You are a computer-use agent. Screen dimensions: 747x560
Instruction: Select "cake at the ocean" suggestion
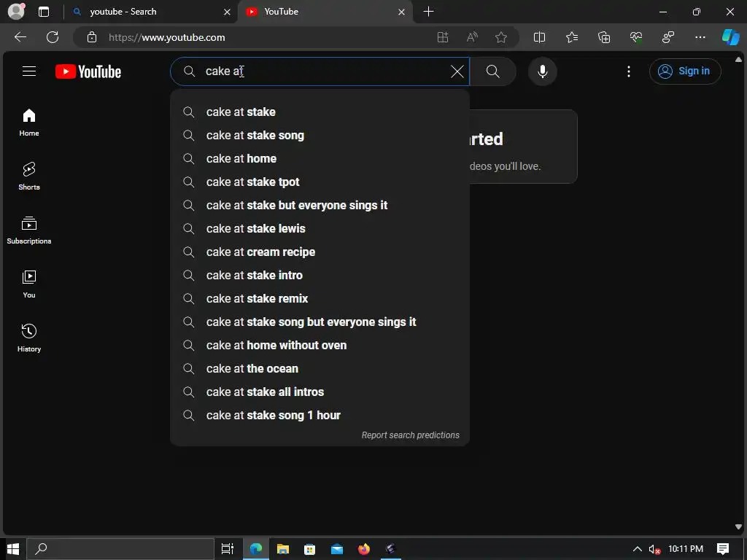(320, 368)
